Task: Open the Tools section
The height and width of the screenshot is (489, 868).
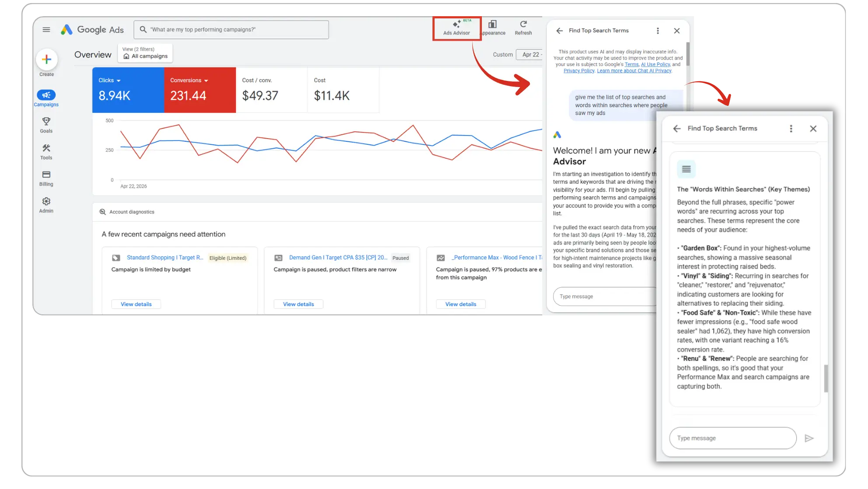Action: tap(46, 152)
